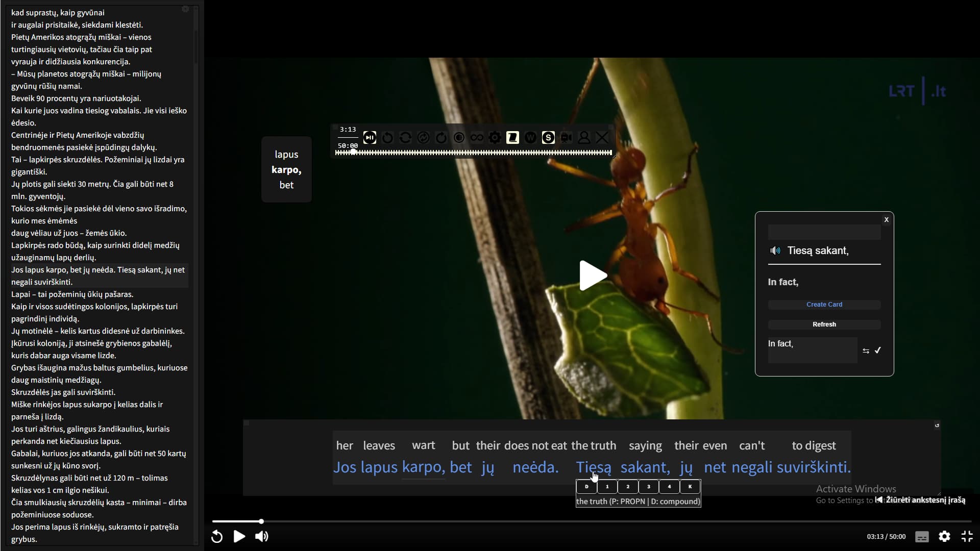
Task: Click the swap arrows icon beside translation
Action: point(866,351)
